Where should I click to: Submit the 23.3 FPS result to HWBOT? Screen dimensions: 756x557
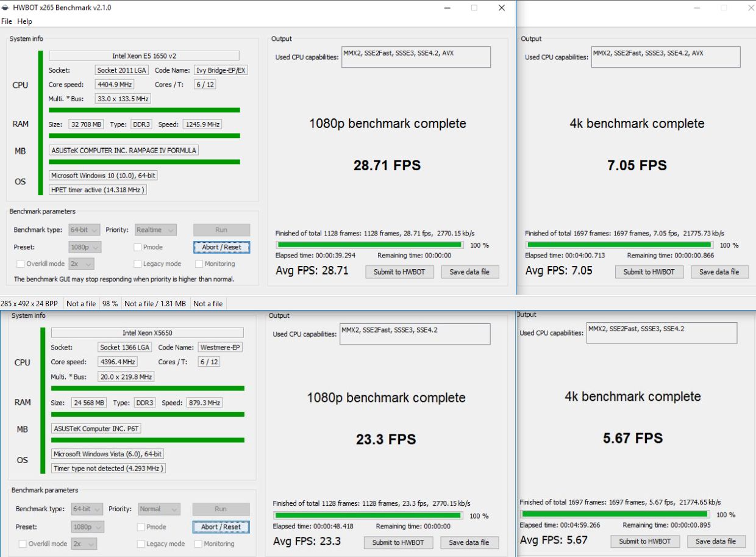398,542
